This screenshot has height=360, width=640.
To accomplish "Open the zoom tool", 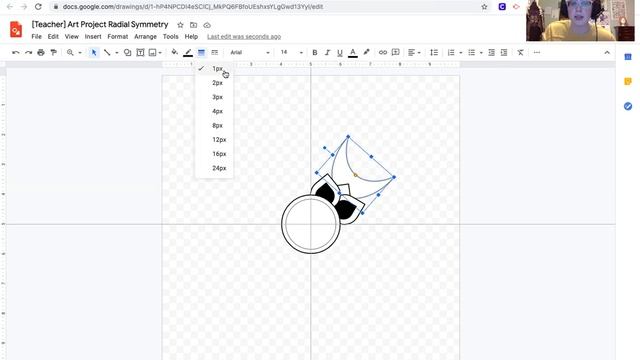I will [x=70, y=53].
